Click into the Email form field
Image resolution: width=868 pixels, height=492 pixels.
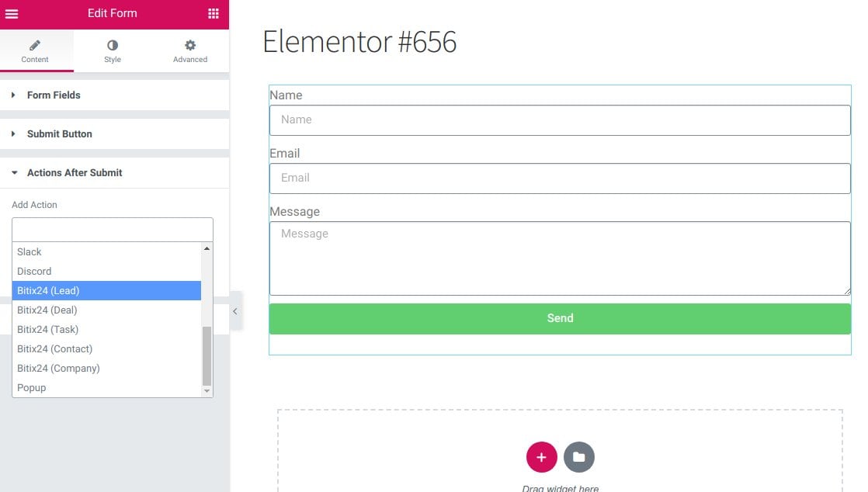(560, 178)
